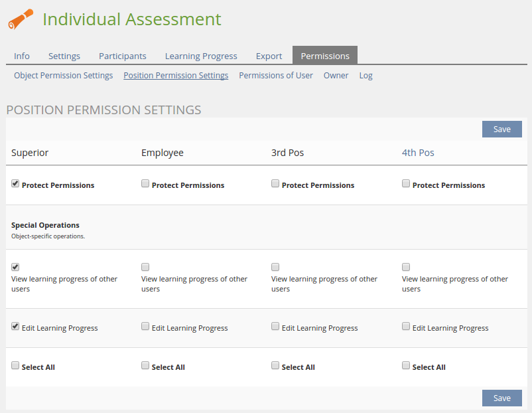The width and height of the screenshot is (532, 413).
Task: Enable Protect Permissions for Employee
Action: coord(145,184)
